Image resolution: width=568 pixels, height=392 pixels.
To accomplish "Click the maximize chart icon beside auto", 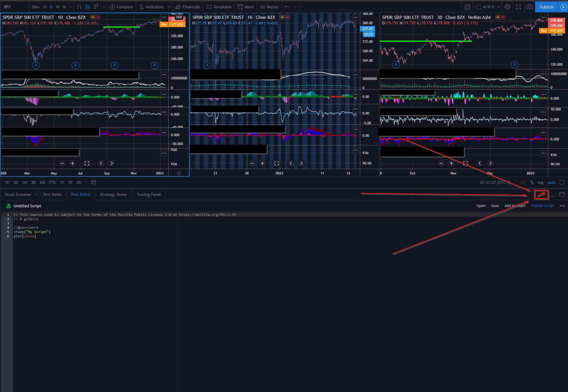I will [562, 182].
